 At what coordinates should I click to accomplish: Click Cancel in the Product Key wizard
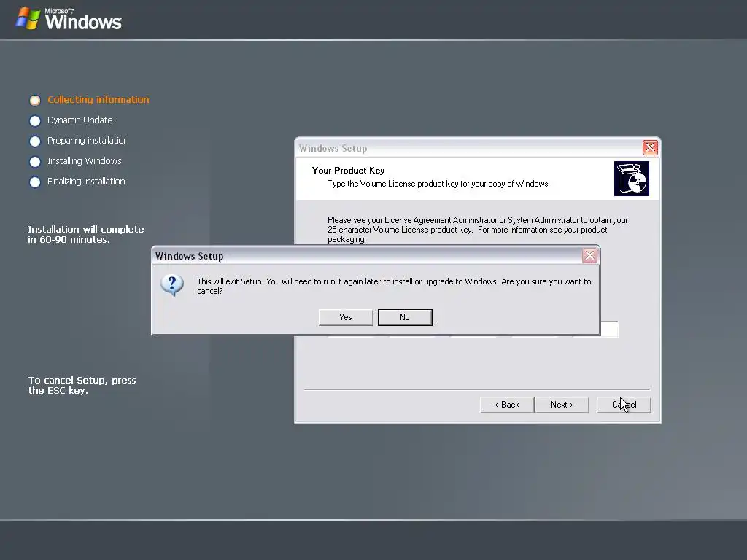coord(624,405)
